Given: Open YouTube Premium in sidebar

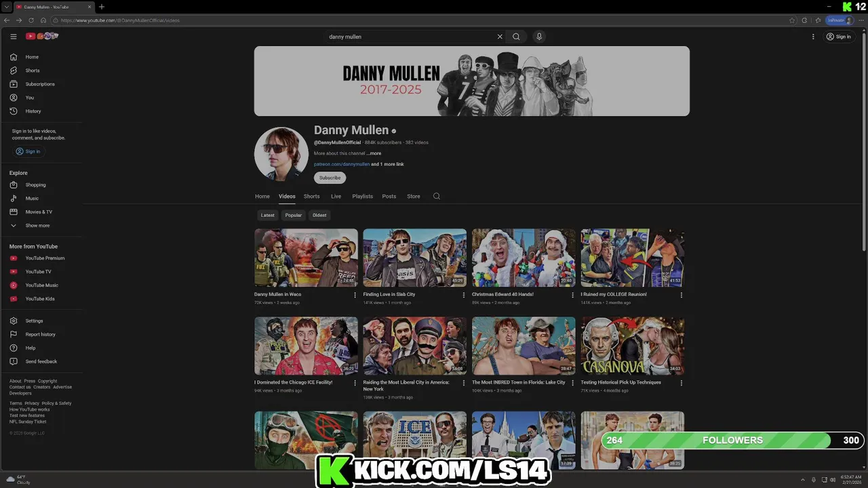Looking at the screenshot, I should (x=45, y=258).
